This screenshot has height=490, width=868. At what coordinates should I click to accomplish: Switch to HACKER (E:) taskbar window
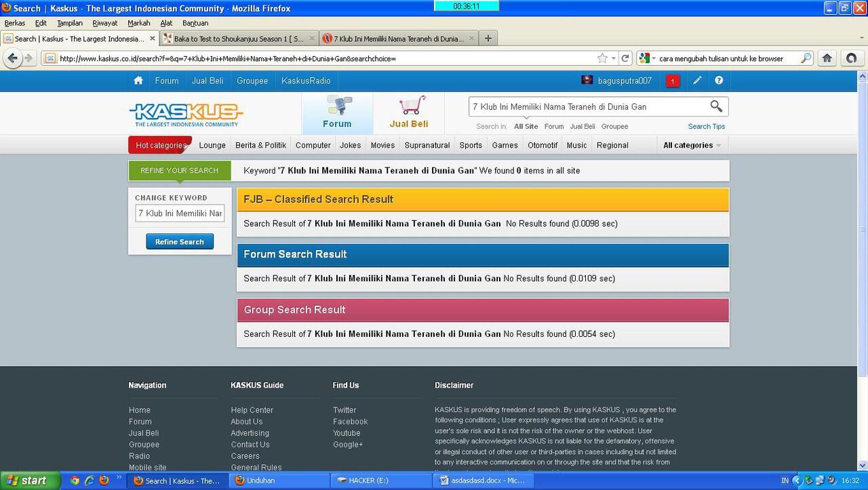(x=380, y=481)
